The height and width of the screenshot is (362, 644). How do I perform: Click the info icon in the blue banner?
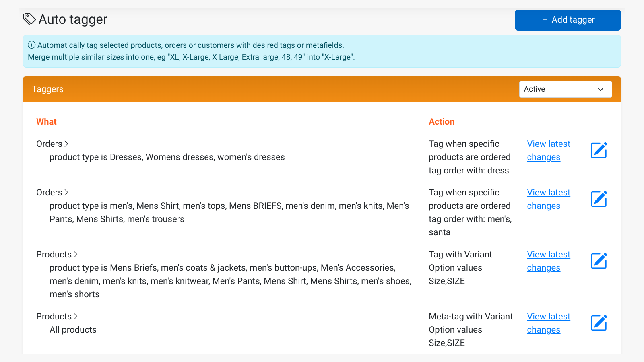pos(31,45)
